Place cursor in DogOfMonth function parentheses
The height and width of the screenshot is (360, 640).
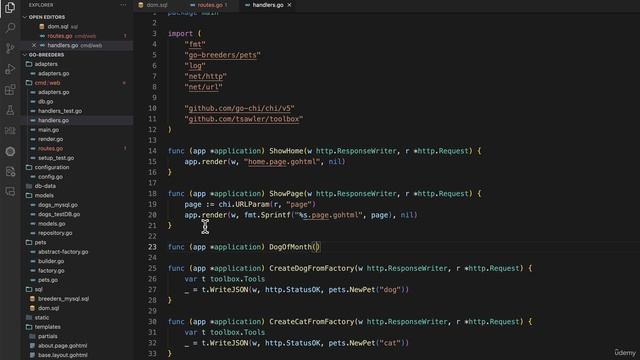(x=317, y=247)
